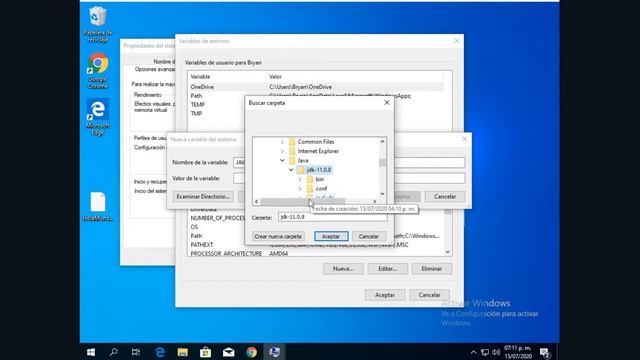Screen dimensions: 640x360
Task: Launch Edge from the taskbar
Action: (160, 352)
